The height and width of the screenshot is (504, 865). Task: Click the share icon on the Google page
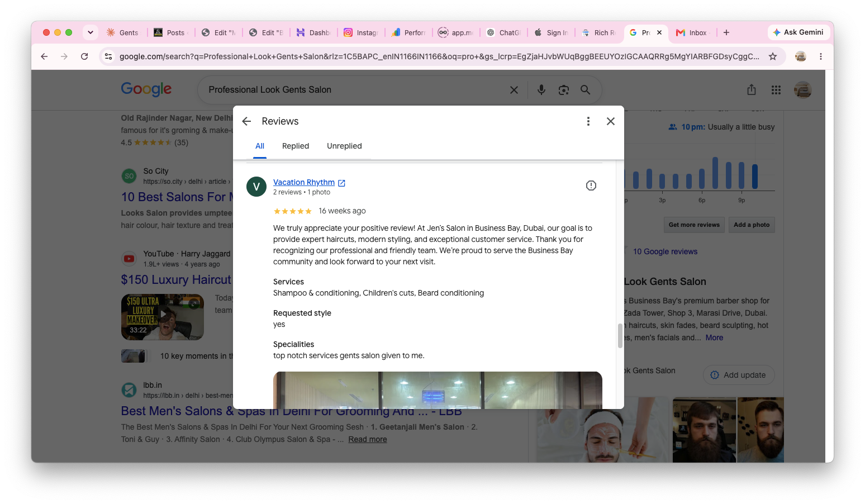(x=752, y=90)
